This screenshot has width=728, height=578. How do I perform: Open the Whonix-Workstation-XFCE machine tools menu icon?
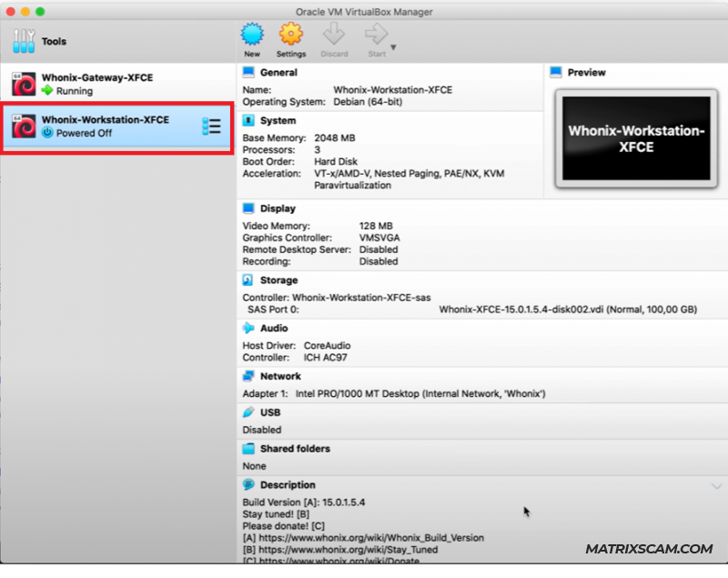(211, 127)
